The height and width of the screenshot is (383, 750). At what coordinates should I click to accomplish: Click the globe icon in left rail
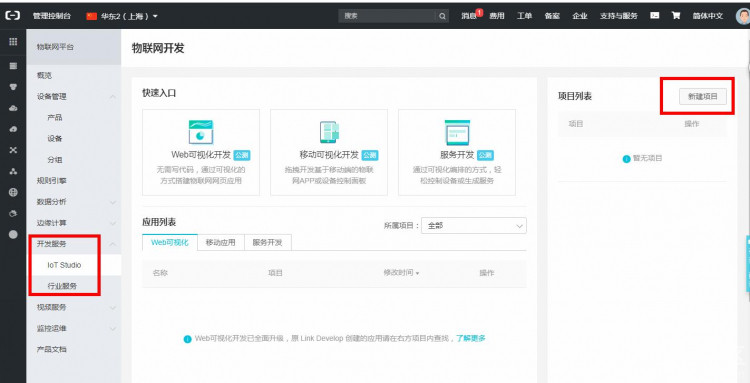pyautogui.click(x=13, y=192)
